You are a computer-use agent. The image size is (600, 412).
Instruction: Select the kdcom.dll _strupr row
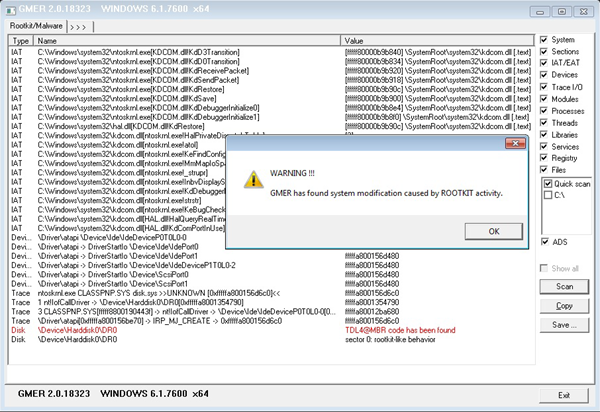[x=118, y=173]
